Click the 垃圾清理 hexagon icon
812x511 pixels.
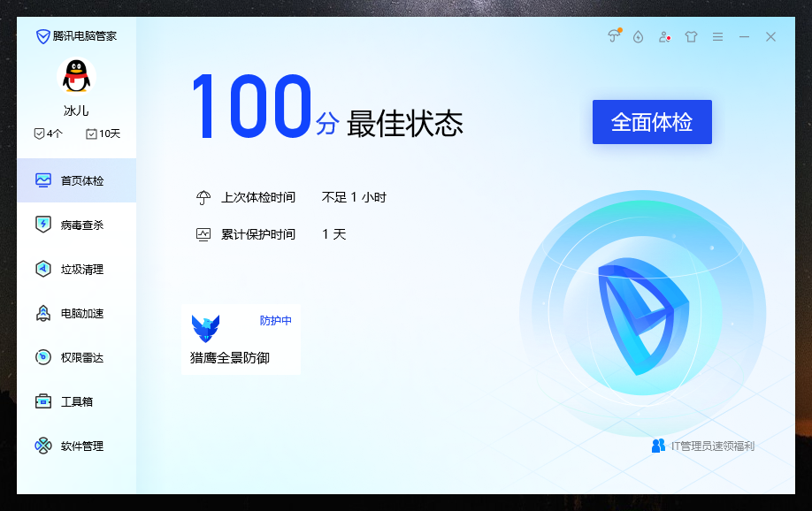(x=43, y=269)
